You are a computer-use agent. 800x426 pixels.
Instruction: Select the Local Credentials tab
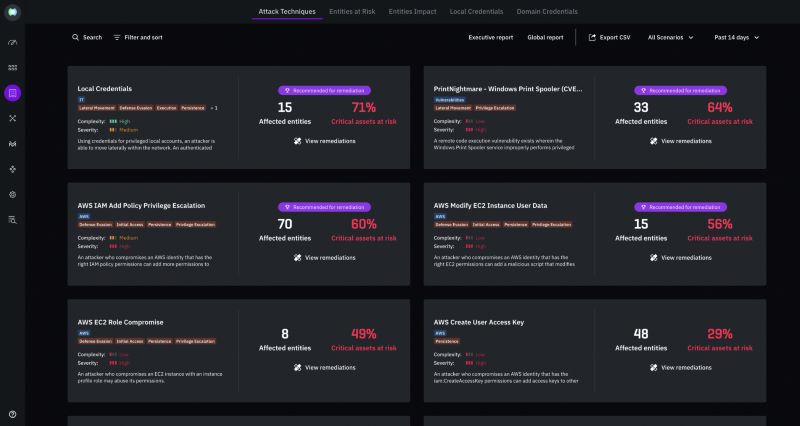click(x=477, y=12)
